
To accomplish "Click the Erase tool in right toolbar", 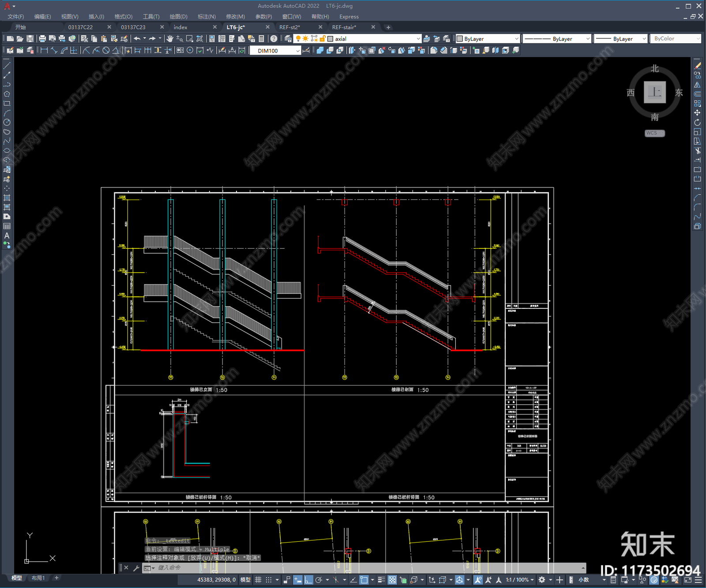I will (697, 65).
